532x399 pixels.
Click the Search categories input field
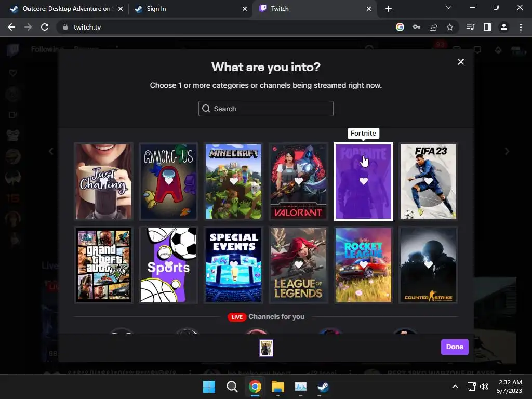click(265, 109)
